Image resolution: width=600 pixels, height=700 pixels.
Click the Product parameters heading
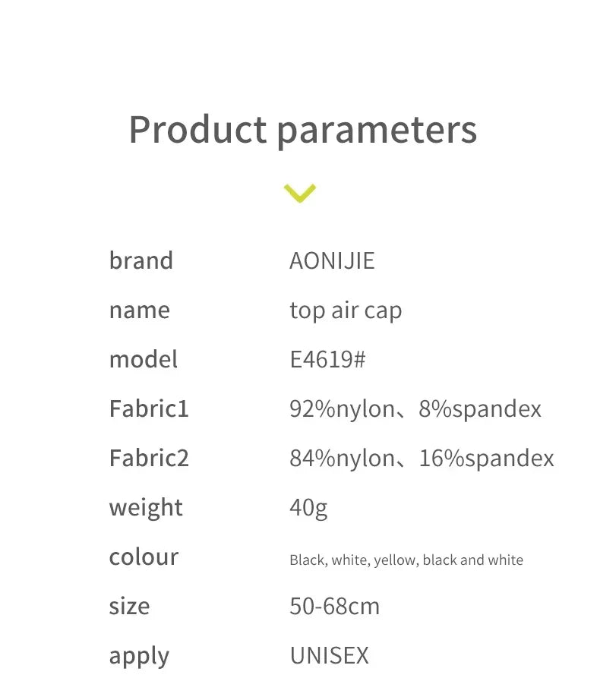pos(302,130)
